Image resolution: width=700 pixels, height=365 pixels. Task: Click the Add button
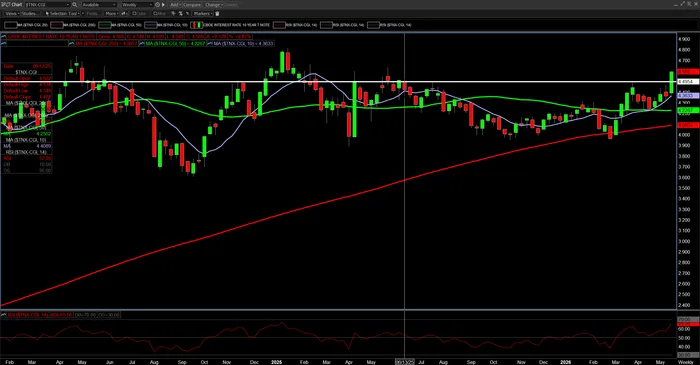tap(174, 4)
